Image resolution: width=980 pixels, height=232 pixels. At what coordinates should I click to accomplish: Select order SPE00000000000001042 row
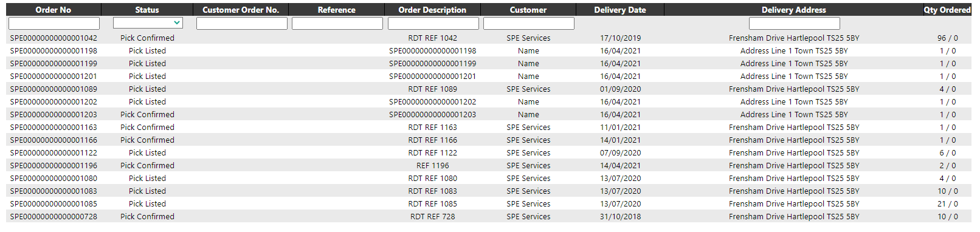pos(489,38)
